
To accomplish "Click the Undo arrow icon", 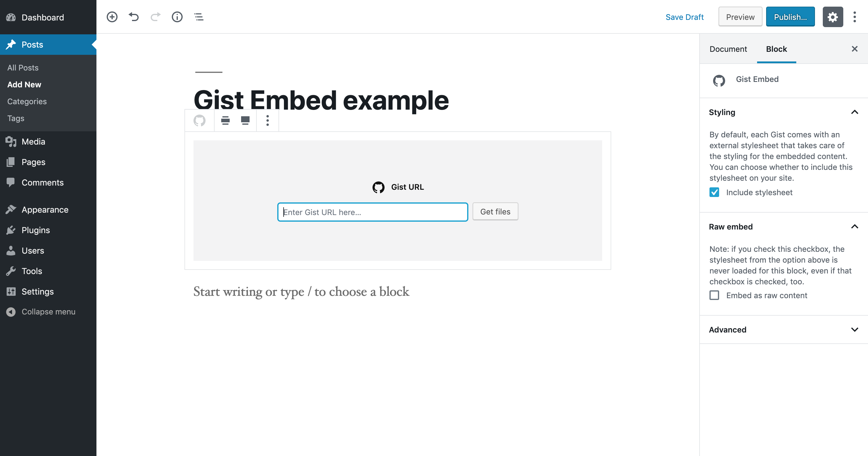I will pyautogui.click(x=134, y=17).
